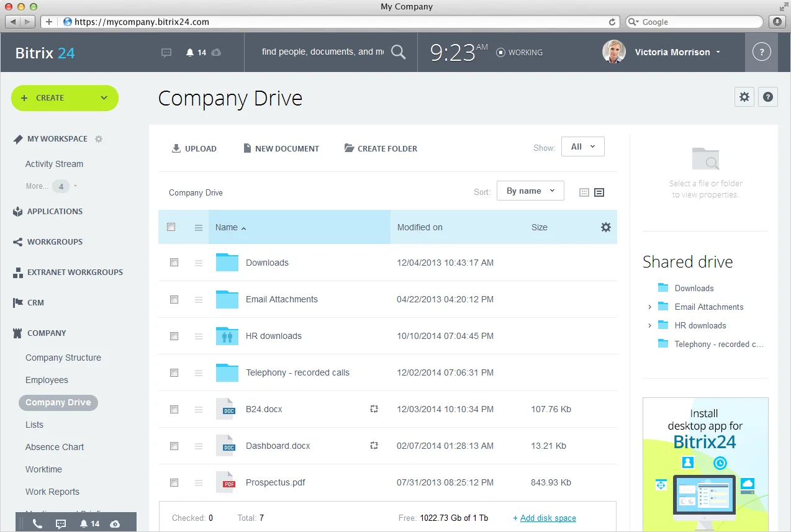Tick the checkbox for B24.docx
791x532 pixels.
click(x=174, y=409)
